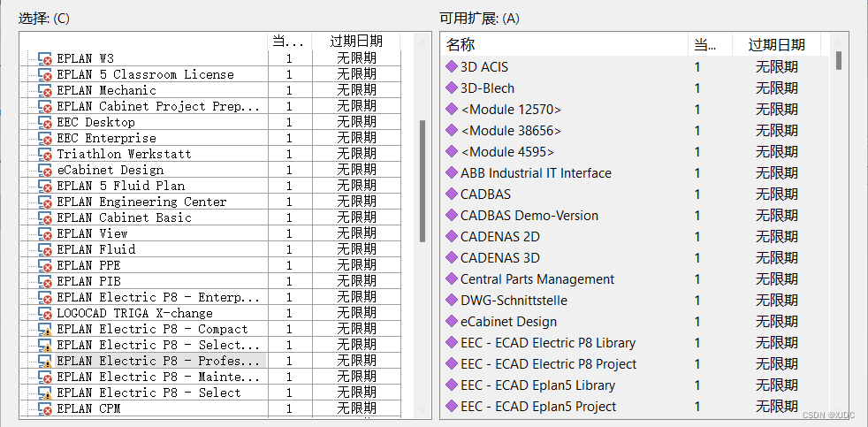Select EPLAN Cabinet Project Prep... license
The width and height of the screenshot is (868, 427).
(158, 106)
